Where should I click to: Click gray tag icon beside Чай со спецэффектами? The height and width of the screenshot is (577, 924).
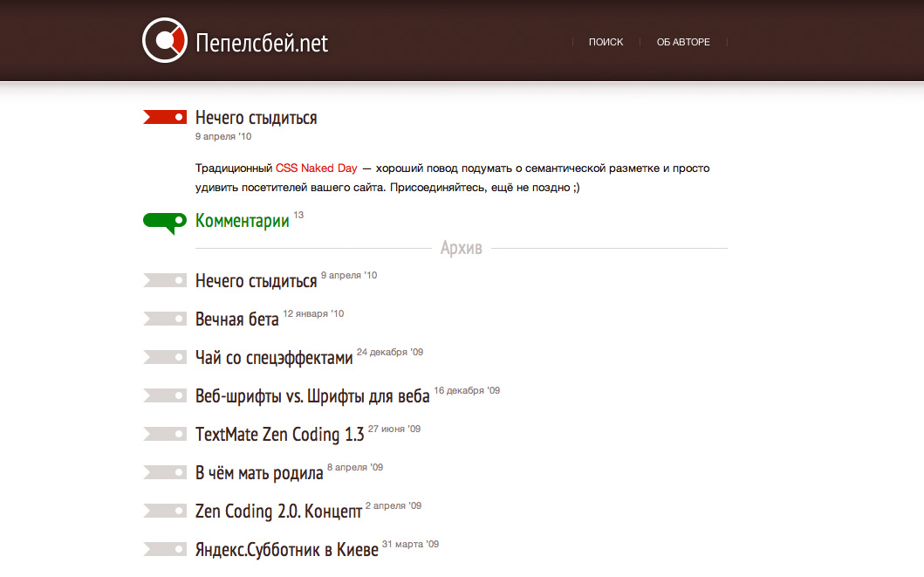pos(165,357)
